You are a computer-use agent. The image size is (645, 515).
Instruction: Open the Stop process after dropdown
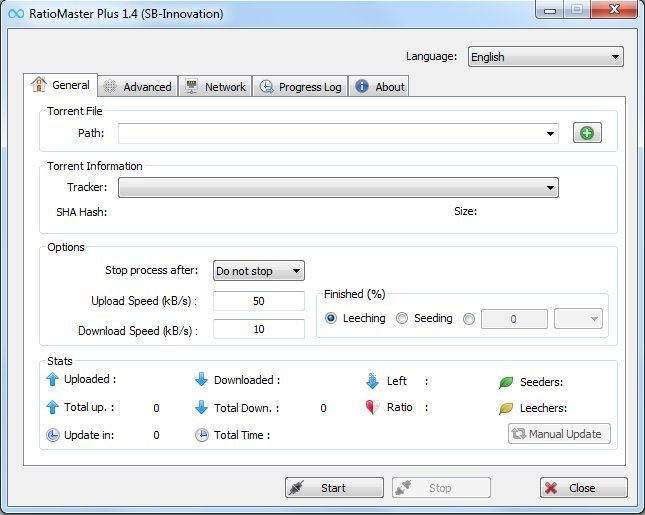point(259,271)
